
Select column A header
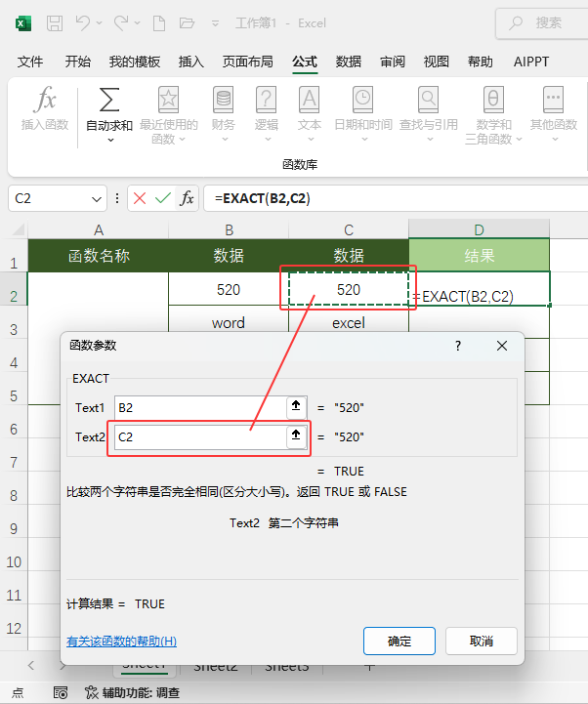tap(99, 229)
